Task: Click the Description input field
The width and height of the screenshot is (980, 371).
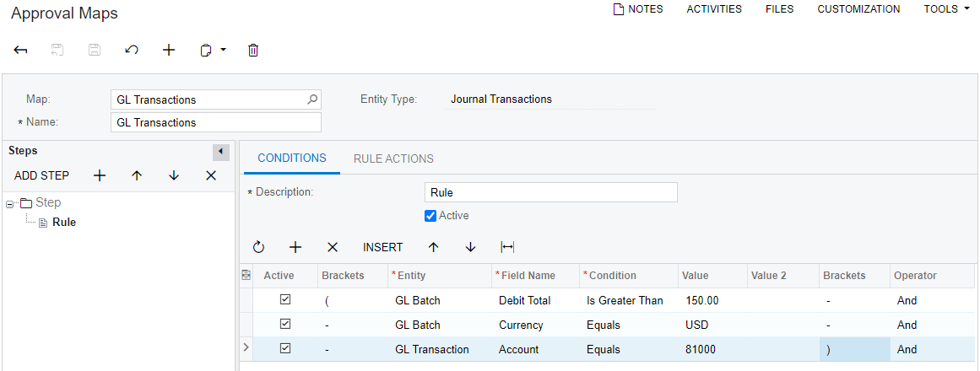Action: click(x=550, y=192)
